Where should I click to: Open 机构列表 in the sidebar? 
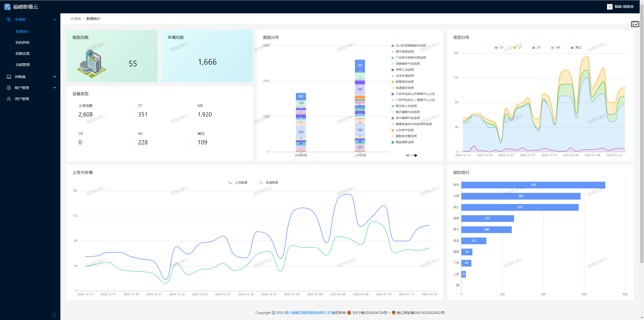click(x=23, y=43)
